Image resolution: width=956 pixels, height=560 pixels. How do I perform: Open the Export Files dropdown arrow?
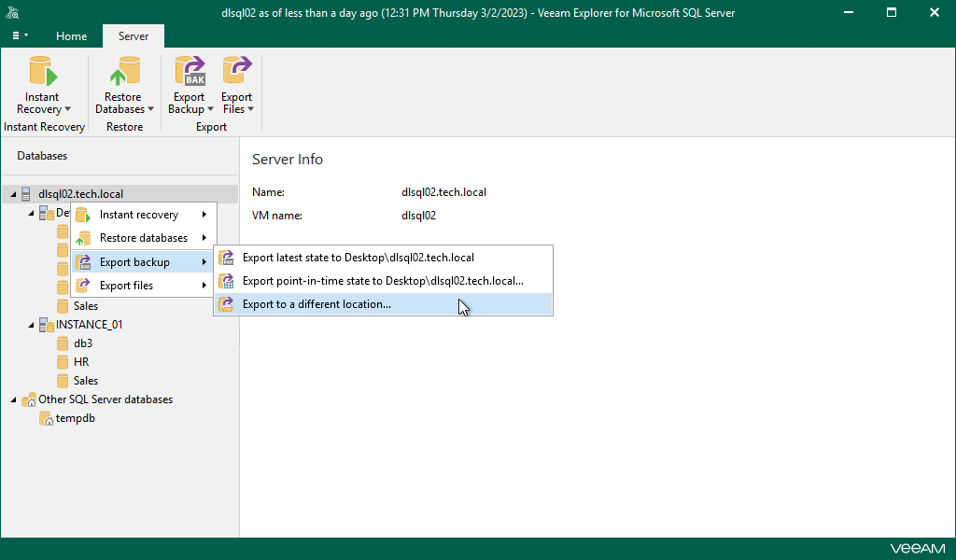pos(250,110)
